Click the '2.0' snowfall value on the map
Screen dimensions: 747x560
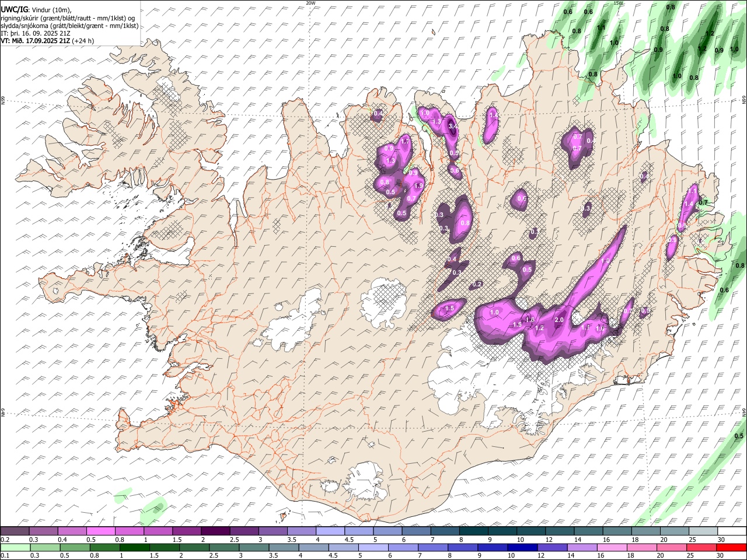point(558,320)
